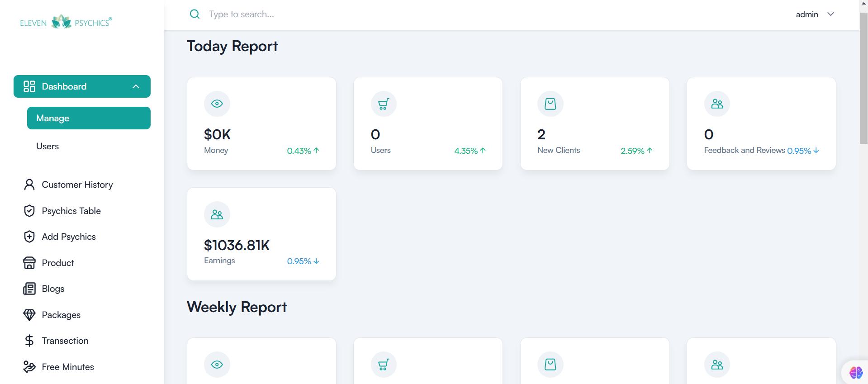Click the eye icon on the Today Money card
This screenshot has width=868, height=384.
pyautogui.click(x=217, y=104)
